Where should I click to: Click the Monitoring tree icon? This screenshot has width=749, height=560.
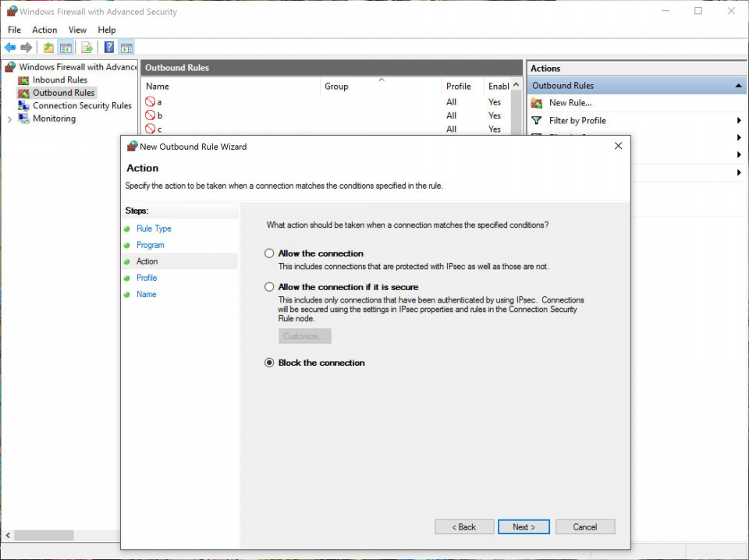coord(23,119)
